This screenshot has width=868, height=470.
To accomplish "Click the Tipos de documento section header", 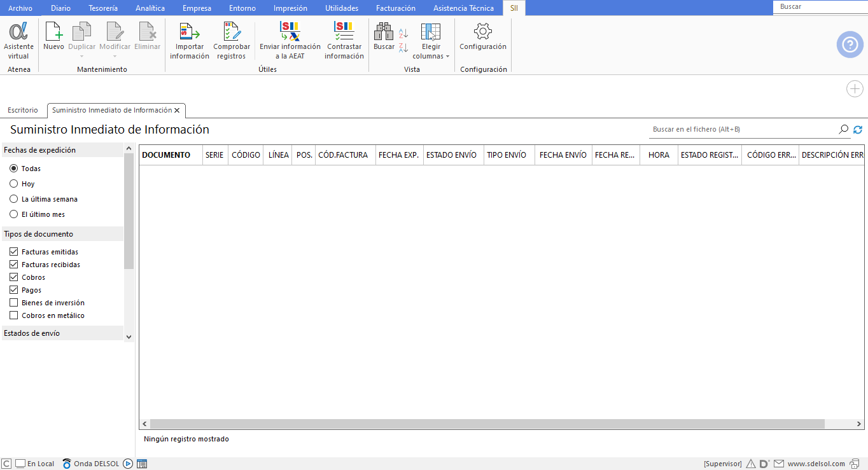I will coord(62,234).
